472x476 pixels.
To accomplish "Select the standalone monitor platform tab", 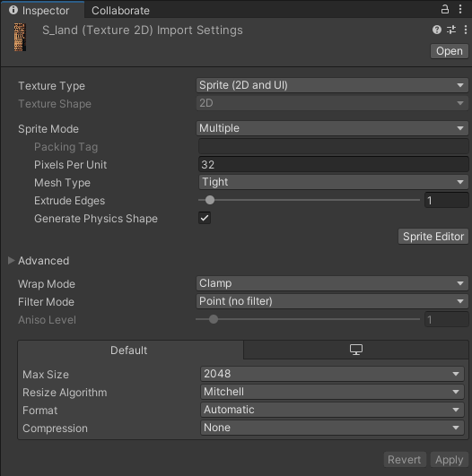I will pyautogui.click(x=356, y=350).
